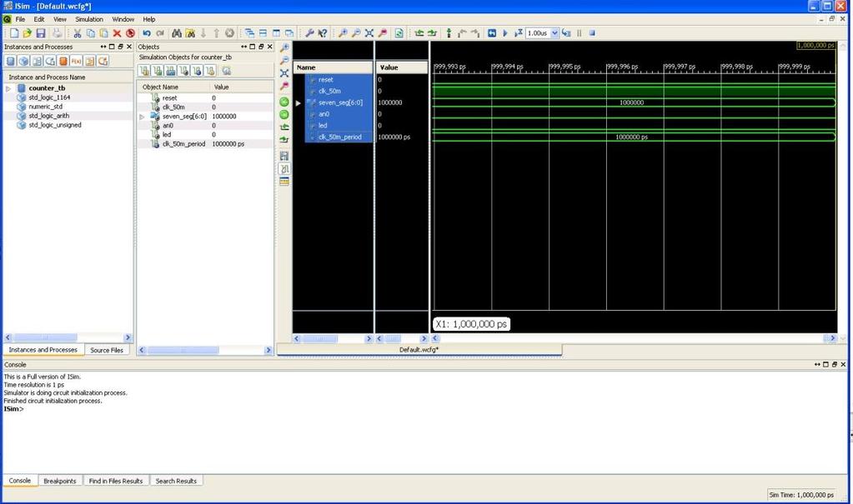Open the Edit menu
Image resolution: width=853 pixels, height=504 pixels.
coord(39,19)
